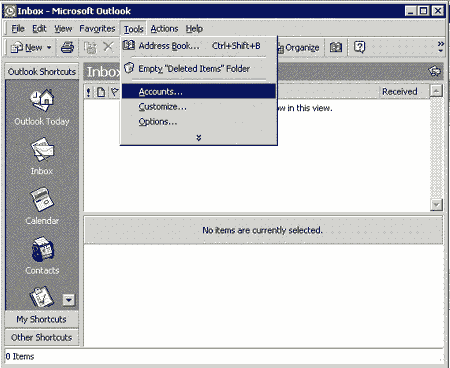
Task: Select Accounts in the Tools menu
Action: coord(199,91)
